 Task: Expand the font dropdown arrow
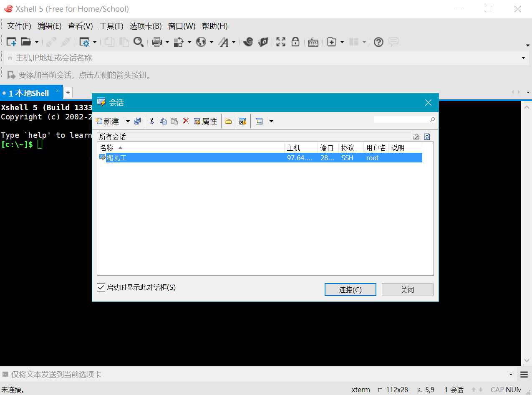[x=234, y=42]
